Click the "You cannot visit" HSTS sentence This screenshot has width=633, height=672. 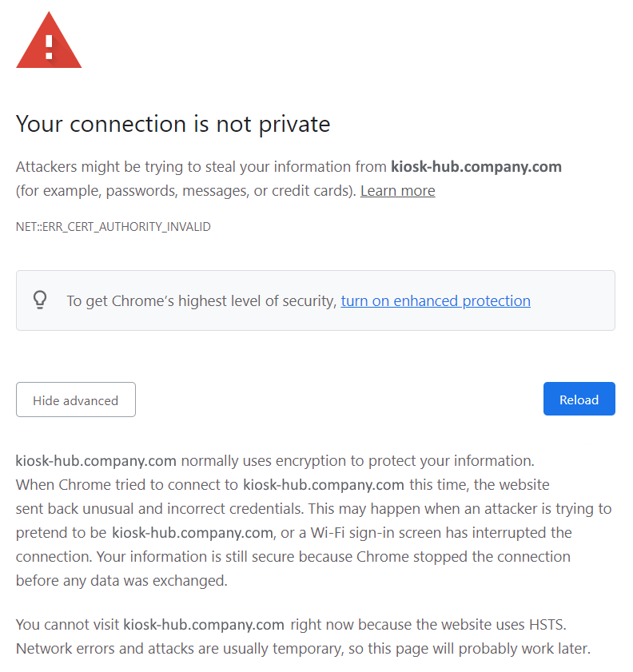(67, 624)
